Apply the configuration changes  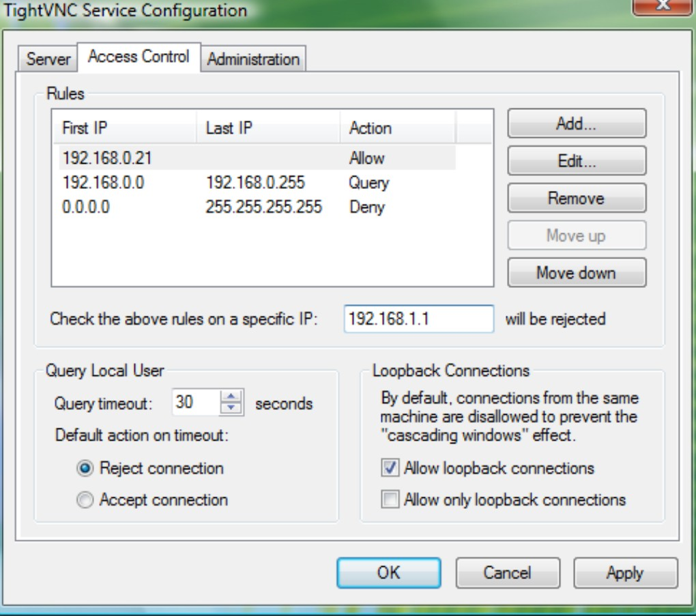(626, 572)
